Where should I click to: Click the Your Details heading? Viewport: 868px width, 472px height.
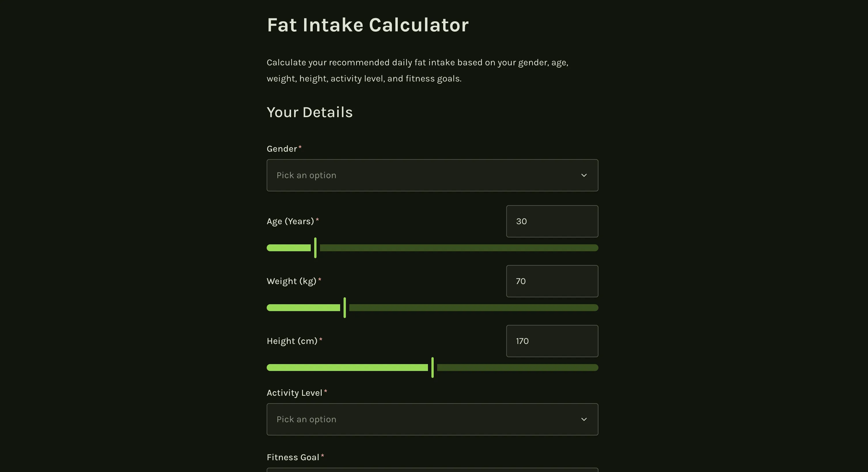point(310,112)
